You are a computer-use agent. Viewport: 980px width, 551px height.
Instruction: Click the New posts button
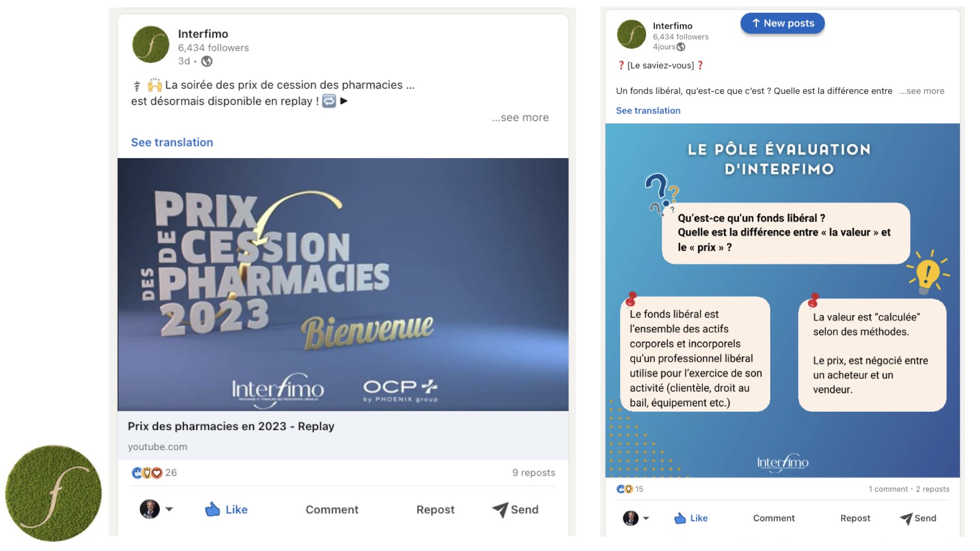[782, 23]
